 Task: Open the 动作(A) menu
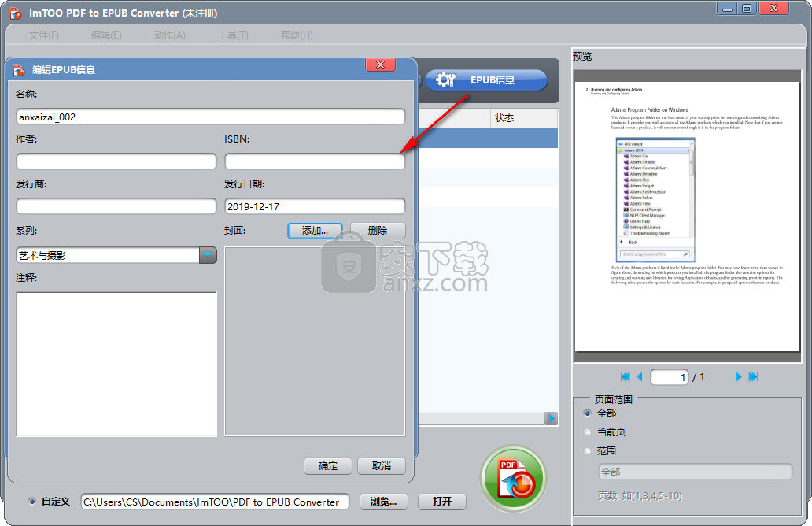tap(169, 35)
